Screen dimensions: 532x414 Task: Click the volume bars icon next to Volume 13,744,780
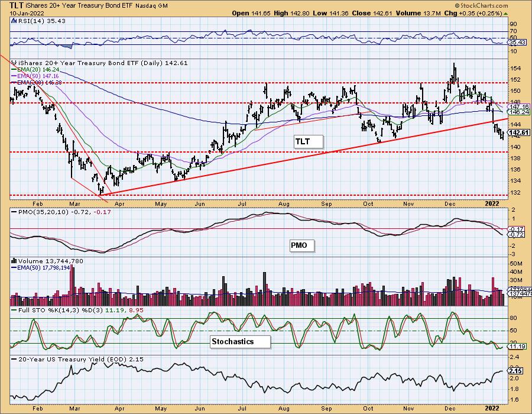[x=14, y=261]
